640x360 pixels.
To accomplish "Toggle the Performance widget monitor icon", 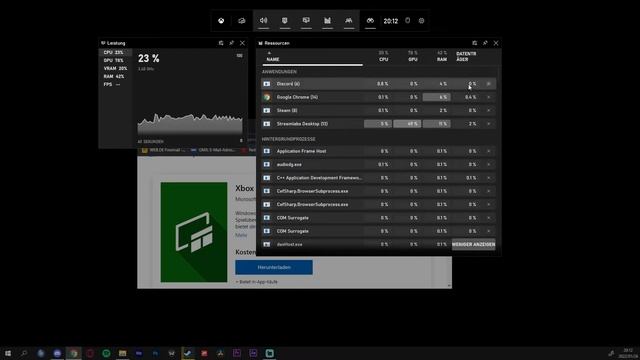I will [x=306, y=20].
